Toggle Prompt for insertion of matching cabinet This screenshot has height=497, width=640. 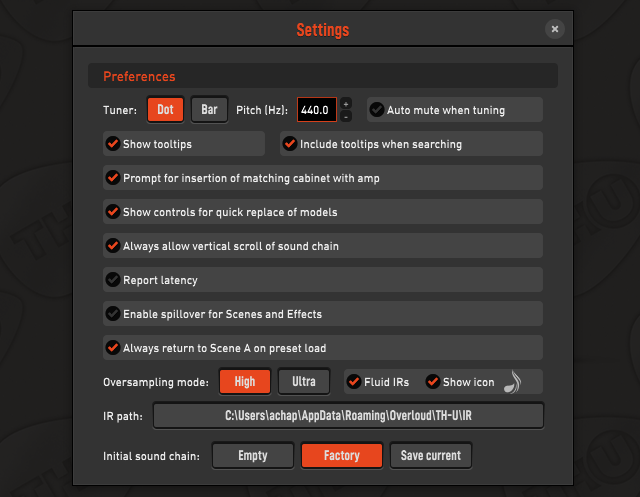pyautogui.click(x=113, y=178)
